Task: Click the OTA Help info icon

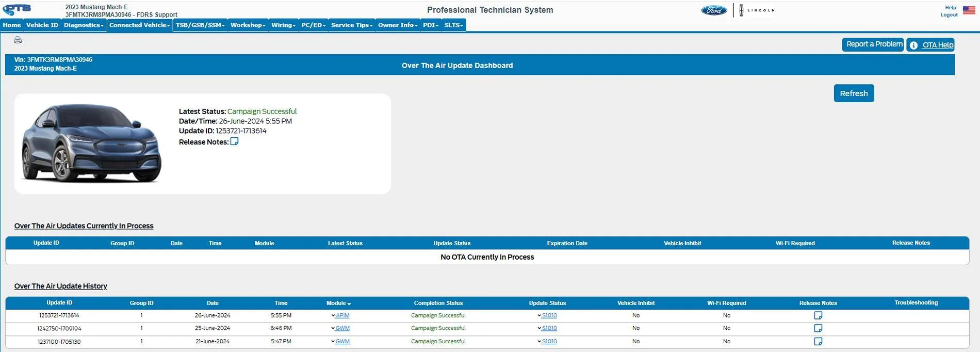Action: (x=913, y=45)
